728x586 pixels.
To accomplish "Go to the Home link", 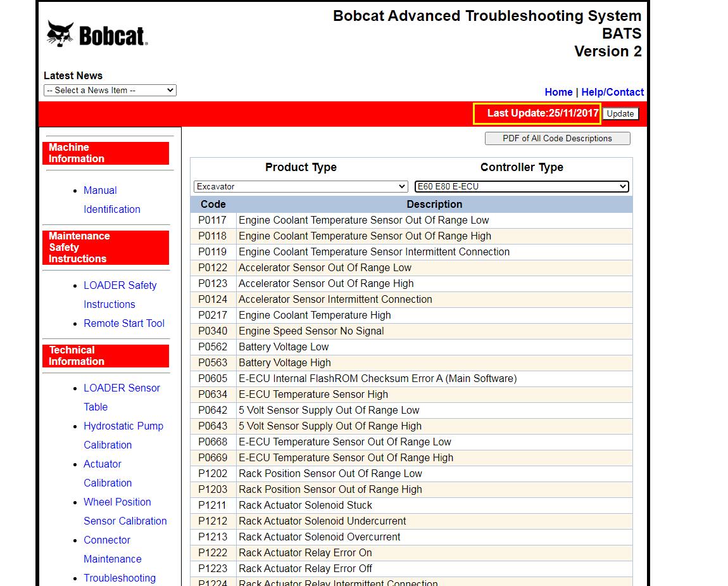I will 558,92.
